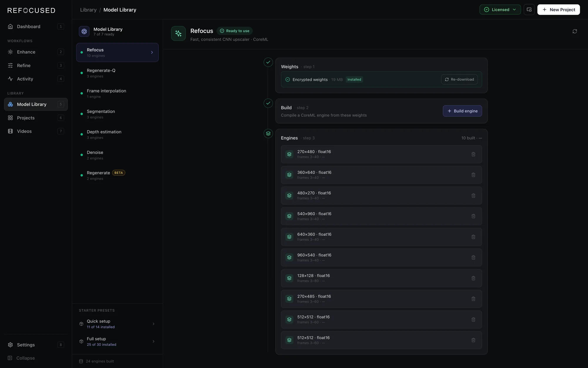This screenshot has width=588, height=368.
Task: Click the layers icon of 128×128 engine
Action: 289,278
